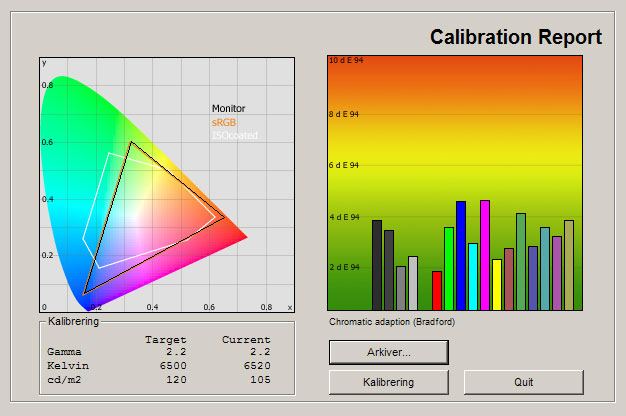The image size is (626, 416).
Task: Select the lightest gray bar
Action: (x=413, y=283)
